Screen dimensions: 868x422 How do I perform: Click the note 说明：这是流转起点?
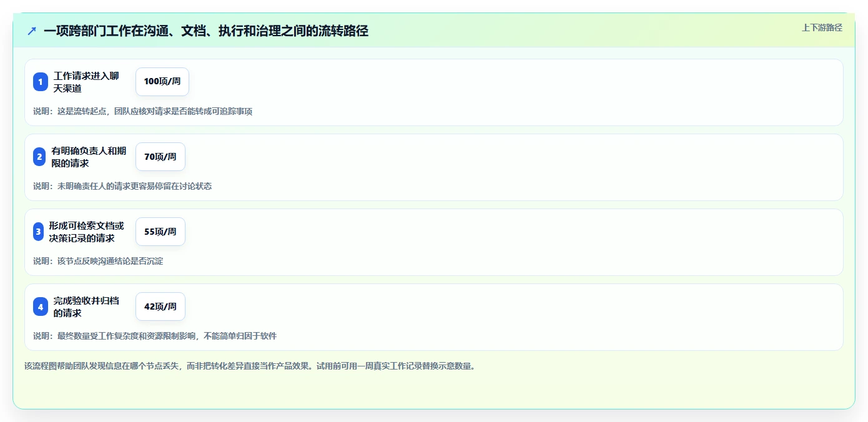pyautogui.click(x=143, y=111)
